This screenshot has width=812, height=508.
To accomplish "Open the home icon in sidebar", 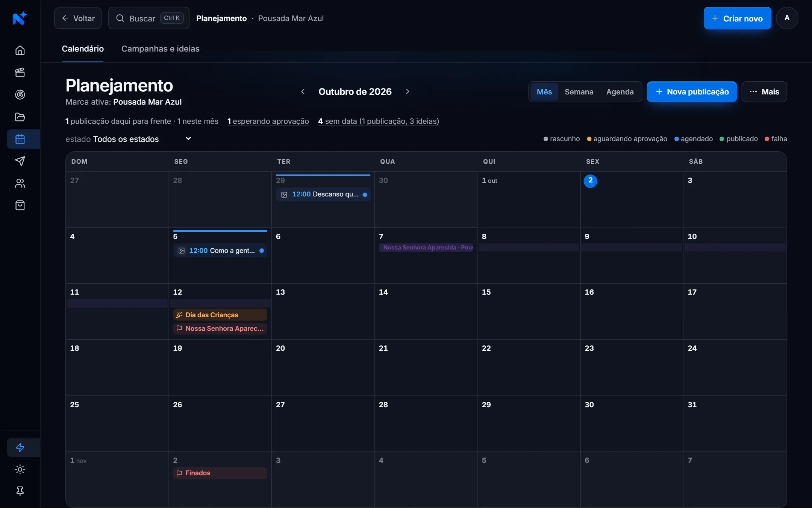I will (x=20, y=50).
